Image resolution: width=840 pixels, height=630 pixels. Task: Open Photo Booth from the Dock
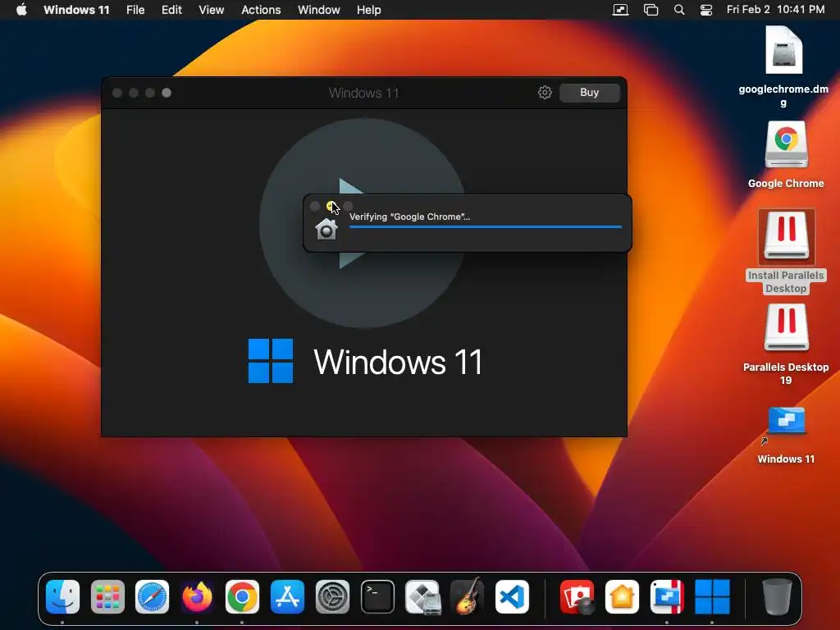point(577,597)
